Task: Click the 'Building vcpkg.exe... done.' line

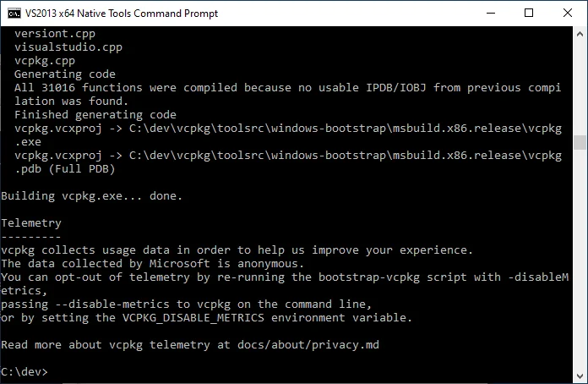Action: point(92,195)
